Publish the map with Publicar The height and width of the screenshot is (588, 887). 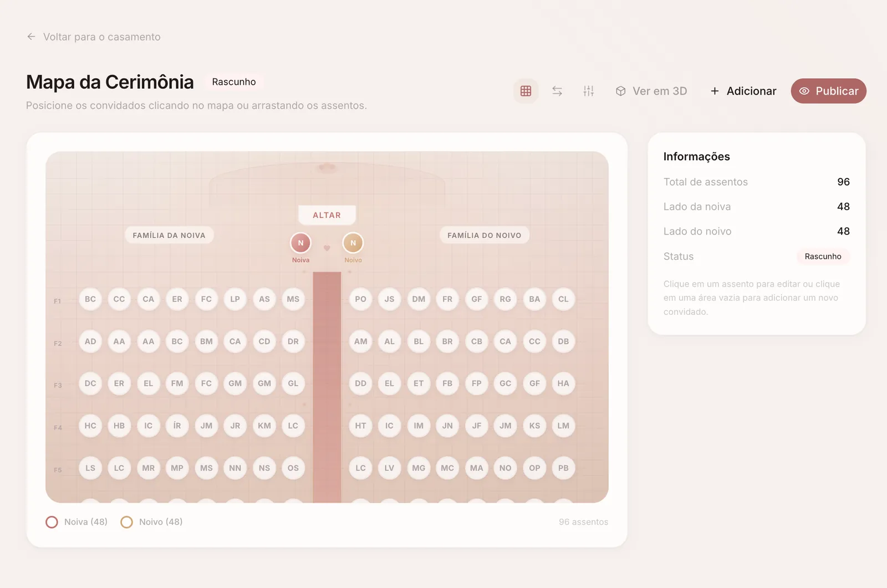(828, 91)
